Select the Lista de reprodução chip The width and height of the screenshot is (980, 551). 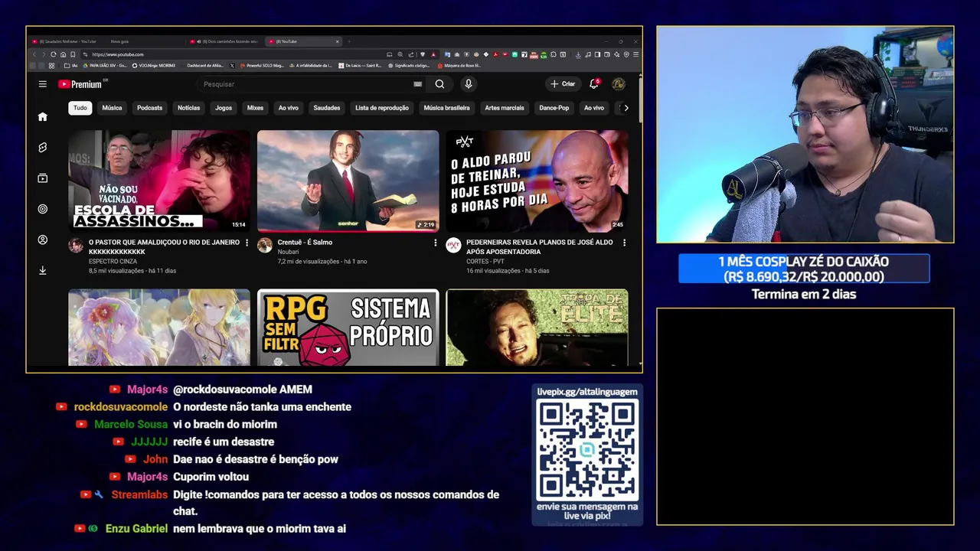pyautogui.click(x=381, y=108)
